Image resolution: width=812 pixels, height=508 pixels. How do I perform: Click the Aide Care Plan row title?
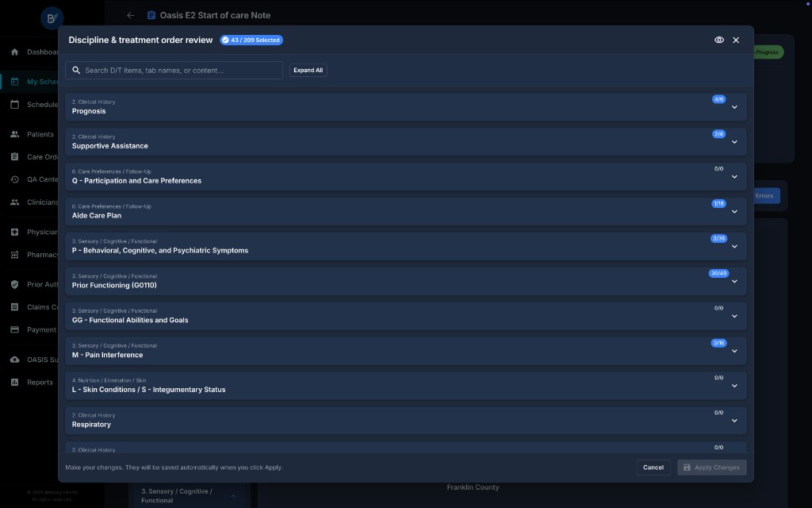pos(96,216)
